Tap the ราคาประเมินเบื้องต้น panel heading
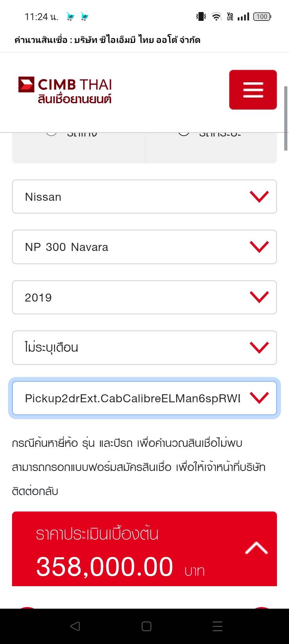This screenshot has width=289, height=644. tap(97, 534)
